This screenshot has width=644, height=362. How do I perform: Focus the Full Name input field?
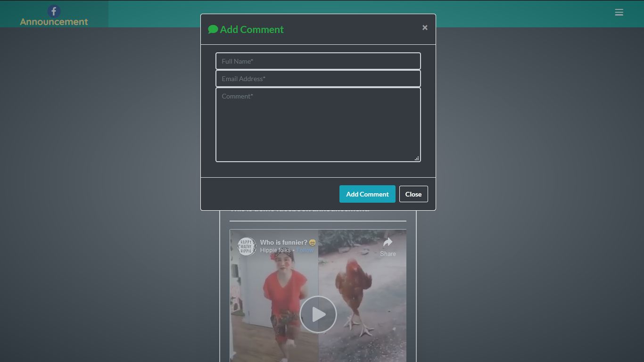(318, 61)
